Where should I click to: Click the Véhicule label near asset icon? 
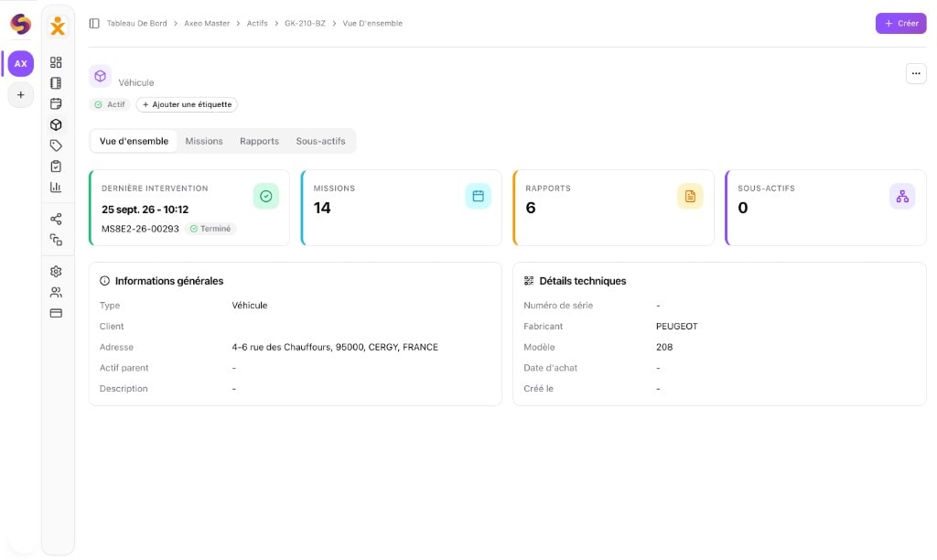(x=136, y=82)
